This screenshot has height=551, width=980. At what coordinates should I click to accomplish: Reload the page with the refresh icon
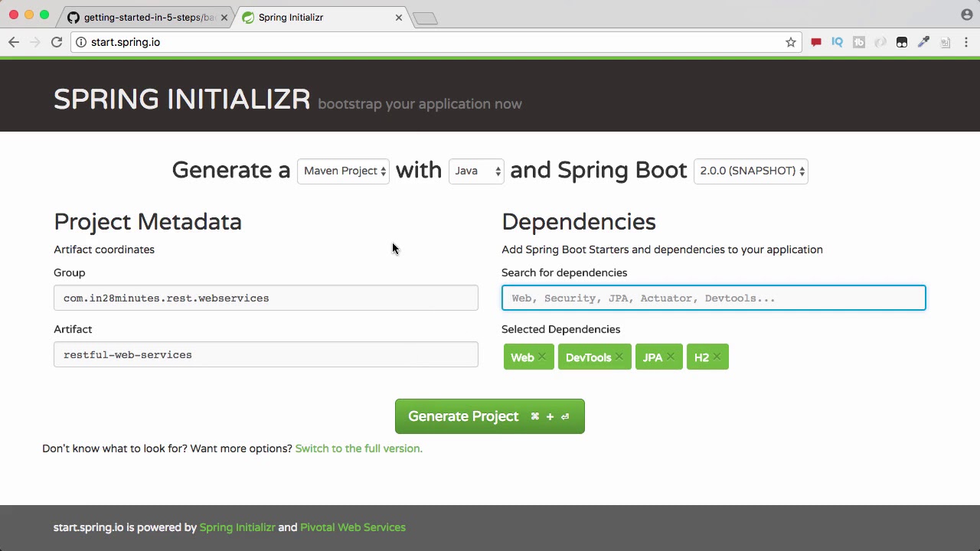[x=57, y=42]
